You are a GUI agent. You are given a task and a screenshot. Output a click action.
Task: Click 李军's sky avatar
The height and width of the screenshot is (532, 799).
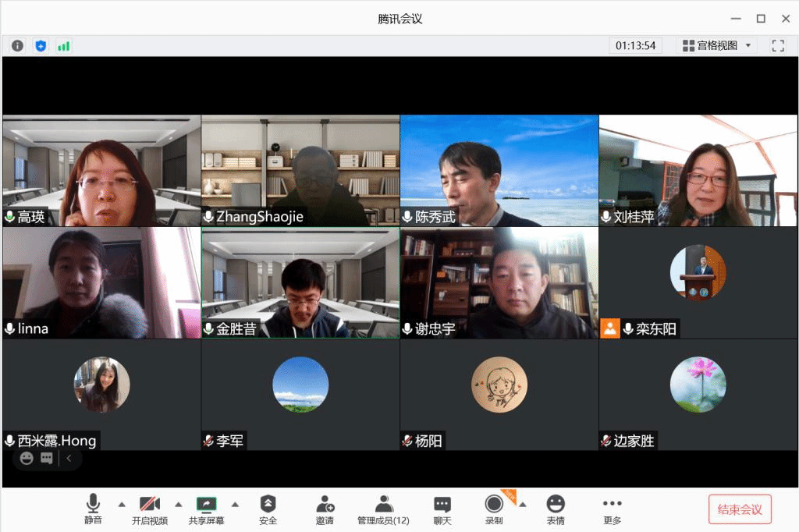300,385
